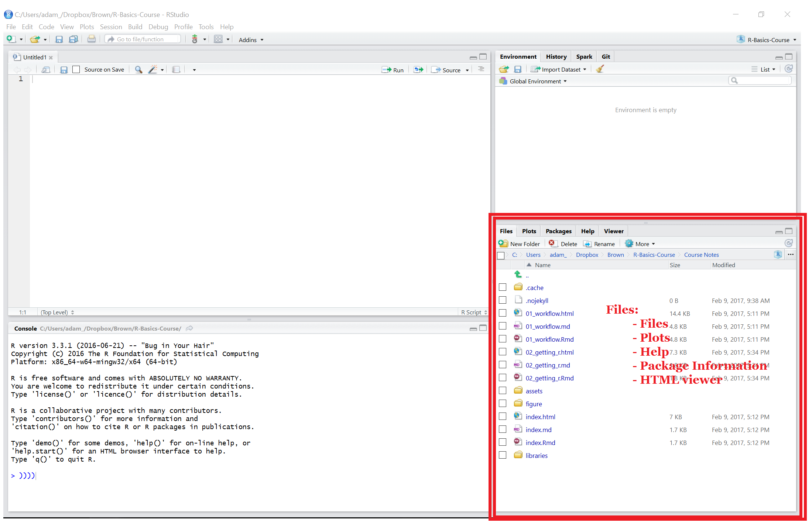812x521 pixels.
Task: Open the R-Basics-Course project dropdown
Action: point(768,39)
